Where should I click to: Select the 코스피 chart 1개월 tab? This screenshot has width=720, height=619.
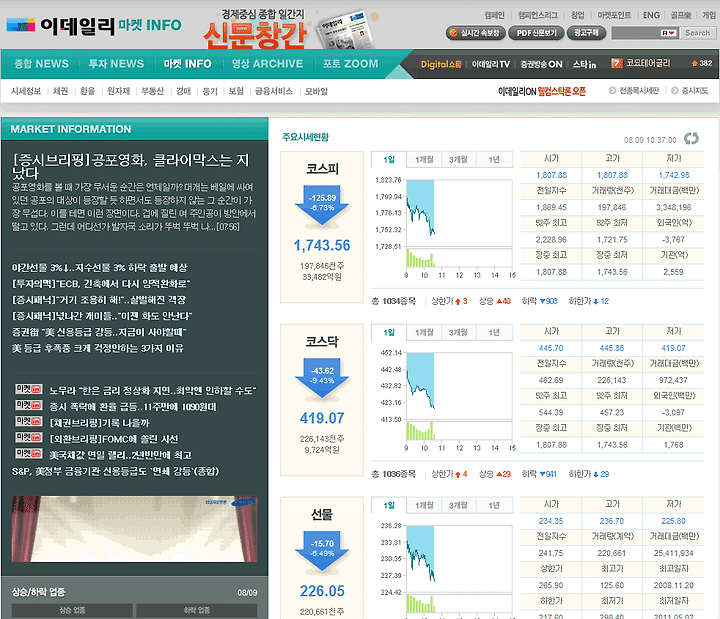(424, 159)
